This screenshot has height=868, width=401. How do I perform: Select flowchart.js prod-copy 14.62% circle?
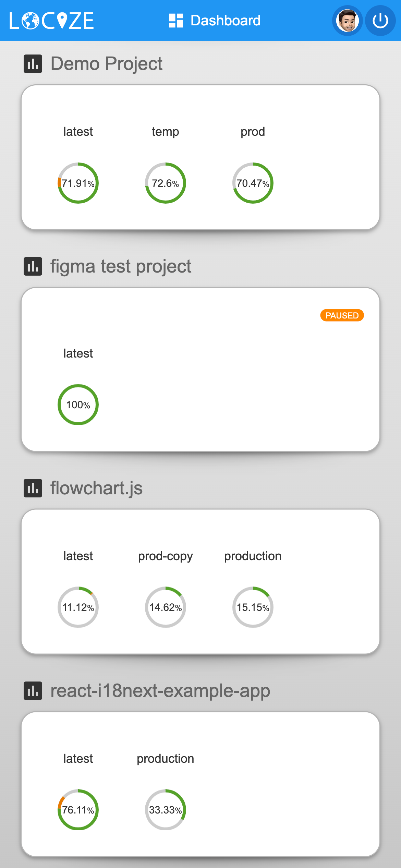(x=166, y=607)
